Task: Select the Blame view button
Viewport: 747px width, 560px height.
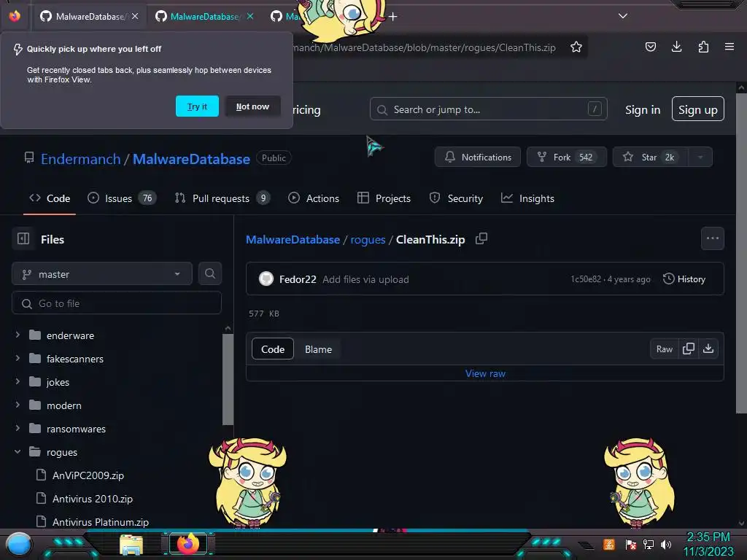Action: tap(318, 349)
